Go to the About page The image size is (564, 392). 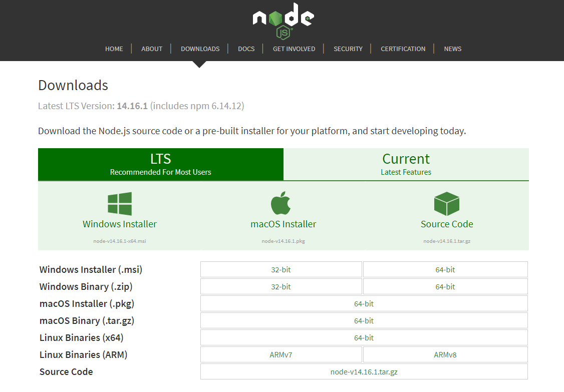[x=152, y=49]
